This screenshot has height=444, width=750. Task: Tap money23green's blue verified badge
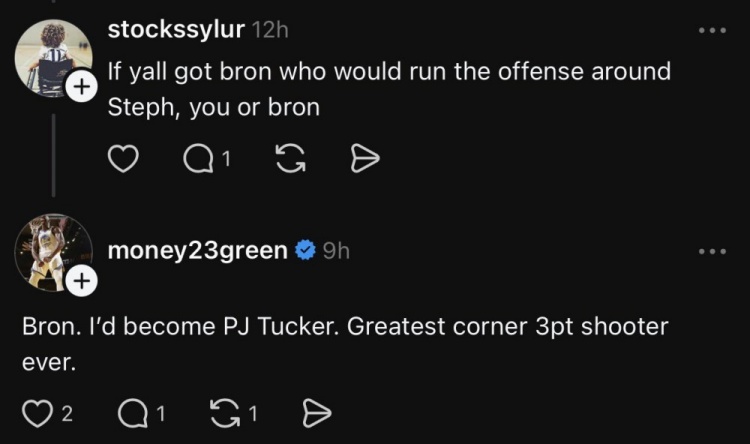click(305, 250)
